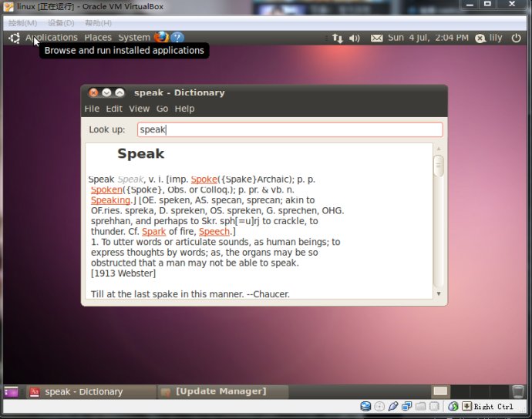Click the VirtualBox optical disc status icon

pyautogui.click(x=379, y=406)
